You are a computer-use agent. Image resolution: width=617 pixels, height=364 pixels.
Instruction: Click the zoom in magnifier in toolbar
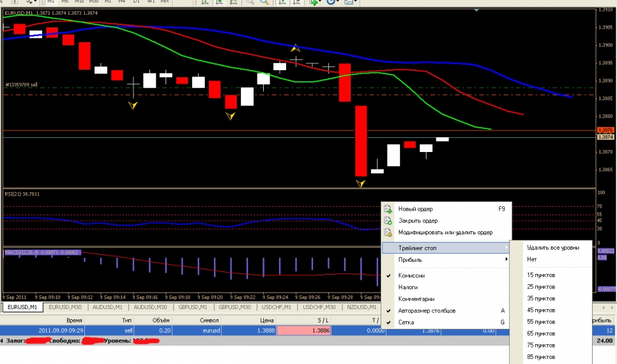tap(248, 2)
